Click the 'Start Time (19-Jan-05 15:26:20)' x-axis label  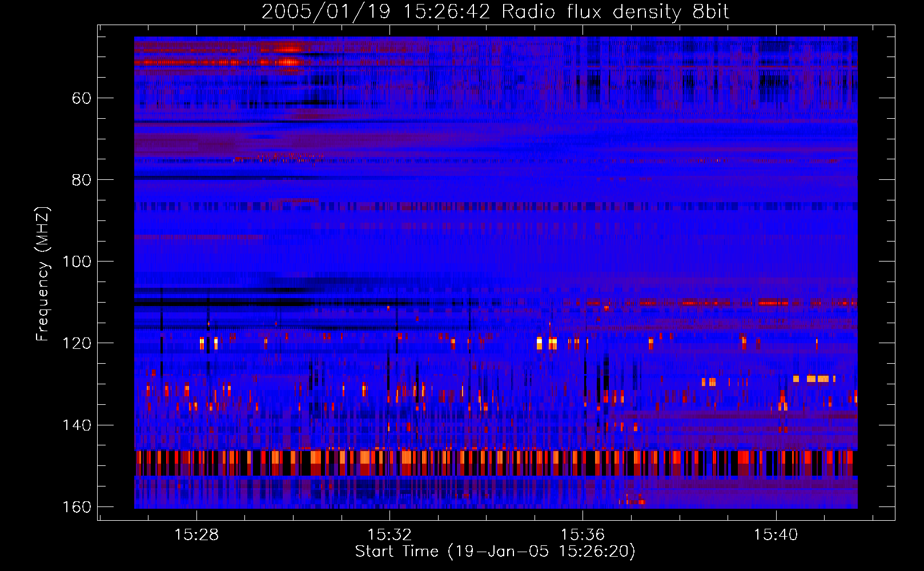[495, 552]
